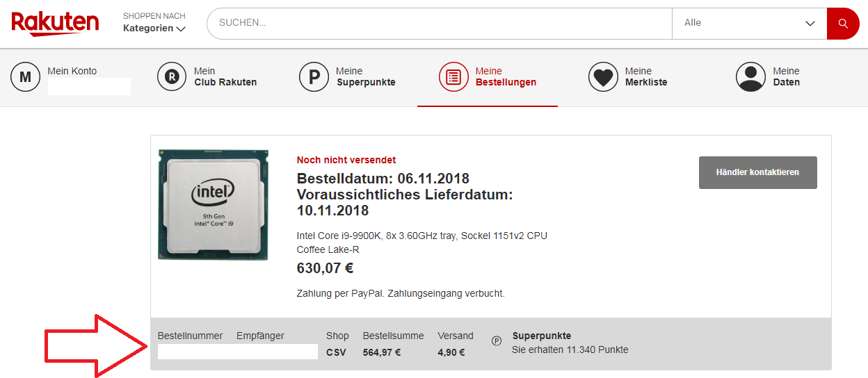Open the Merkliste heart icon

click(603, 76)
